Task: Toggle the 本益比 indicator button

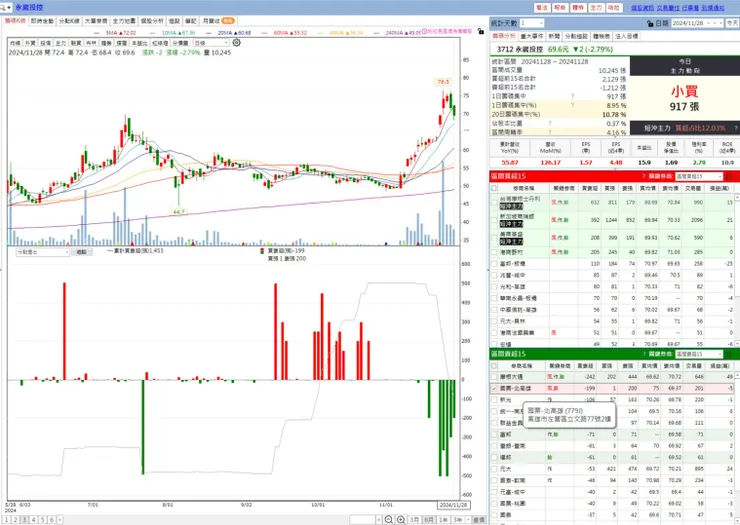Action: pyautogui.click(x=139, y=43)
